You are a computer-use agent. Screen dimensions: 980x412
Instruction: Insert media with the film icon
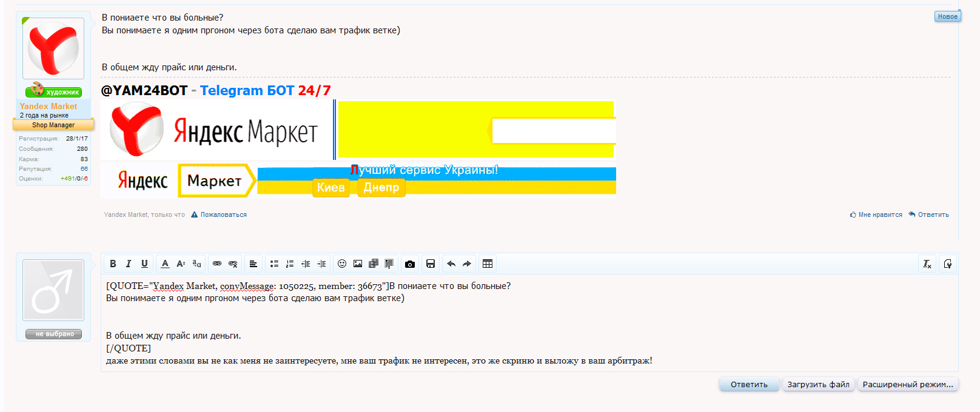point(374,264)
